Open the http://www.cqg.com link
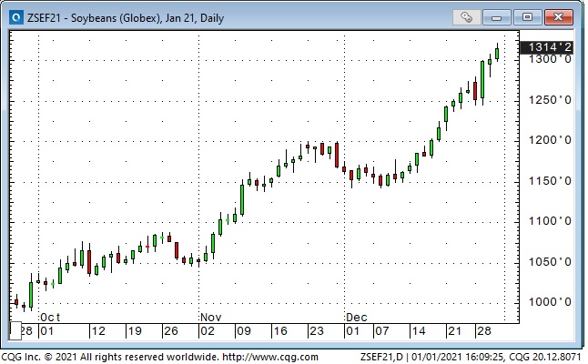Image resolution: width=588 pixels, height=364 pixels. (x=270, y=357)
